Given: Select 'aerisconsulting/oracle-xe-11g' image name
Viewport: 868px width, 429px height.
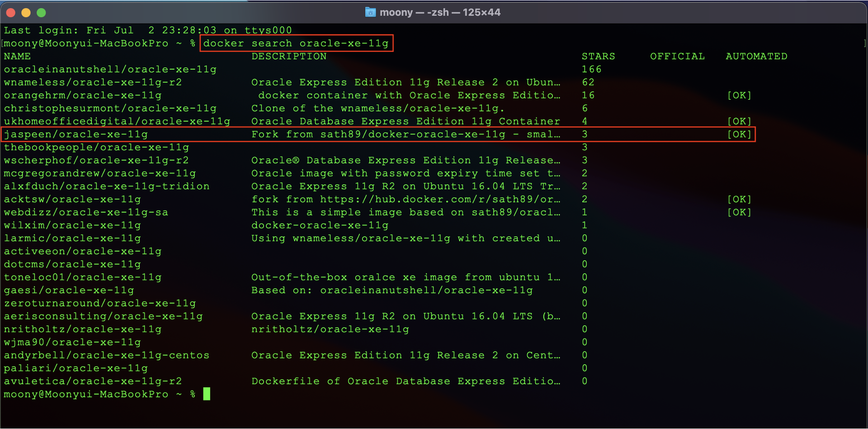Looking at the screenshot, I should [103, 317].
